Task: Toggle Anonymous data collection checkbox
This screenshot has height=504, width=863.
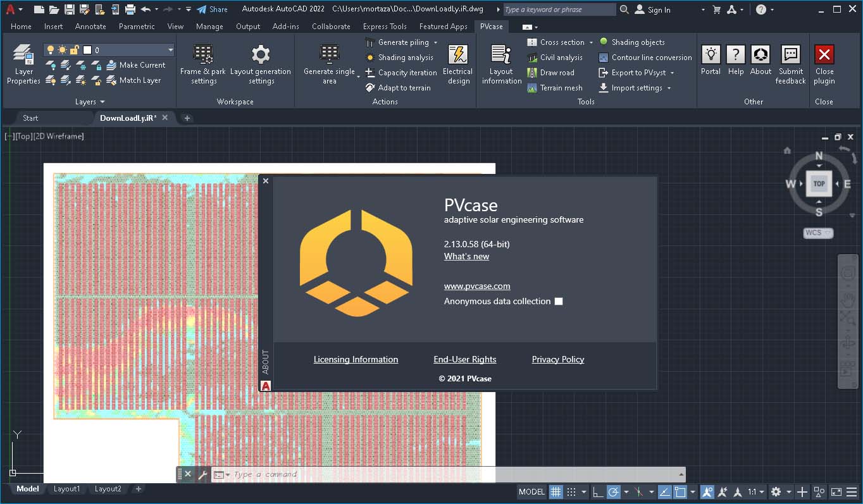Action: tap(559, 302)
